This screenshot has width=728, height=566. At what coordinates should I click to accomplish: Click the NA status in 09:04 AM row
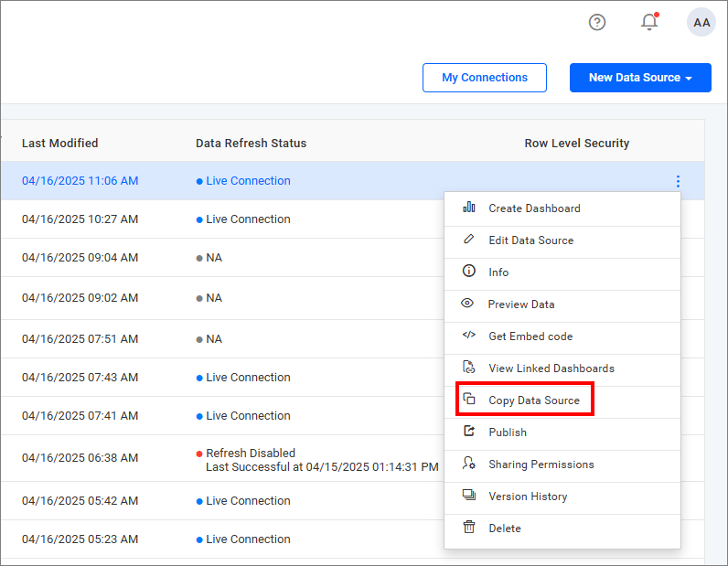(x=214, y=258)
